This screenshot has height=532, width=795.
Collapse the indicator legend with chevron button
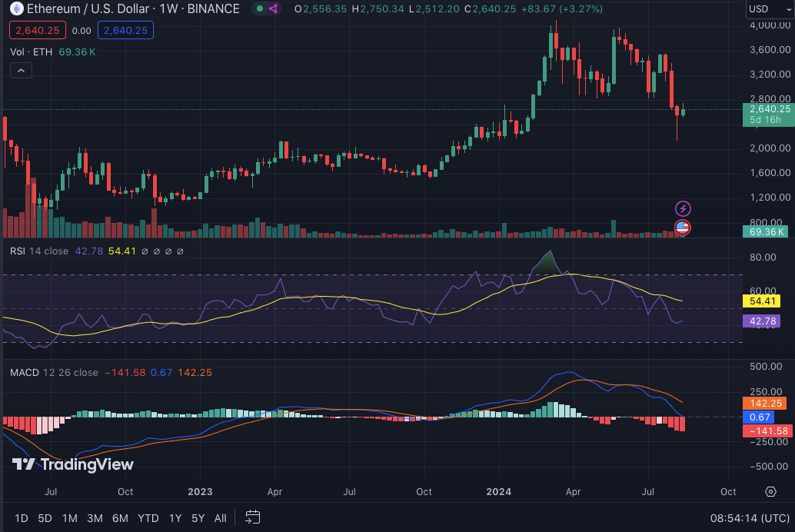click(21, 71)
